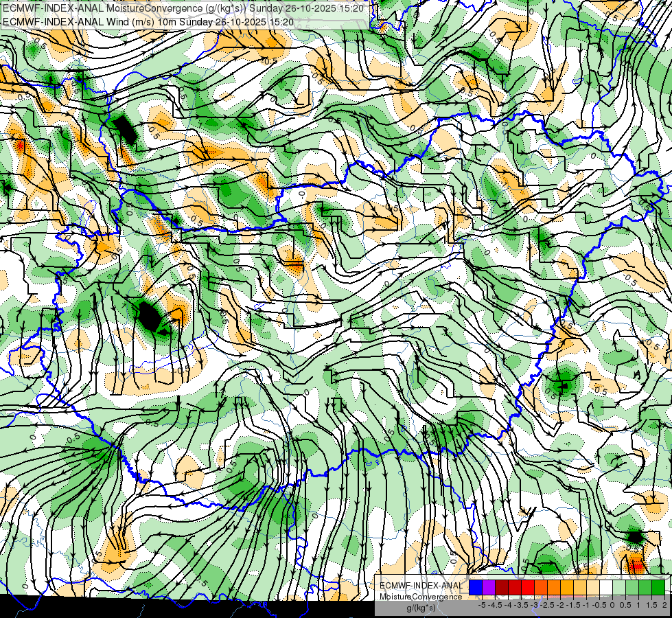Click the MoistureConvergence title line at top
Screen dimensions: 672x618
point(183,8)
